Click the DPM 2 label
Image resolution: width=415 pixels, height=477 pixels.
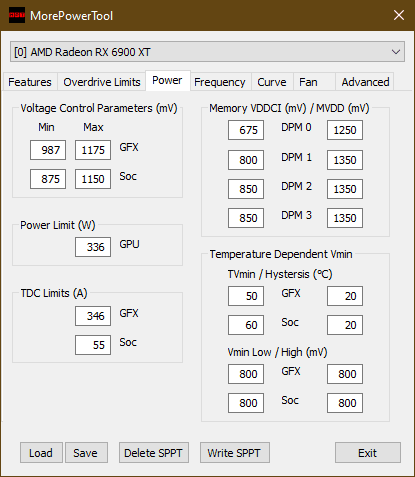pyautogui.click(x=296, y=186)
